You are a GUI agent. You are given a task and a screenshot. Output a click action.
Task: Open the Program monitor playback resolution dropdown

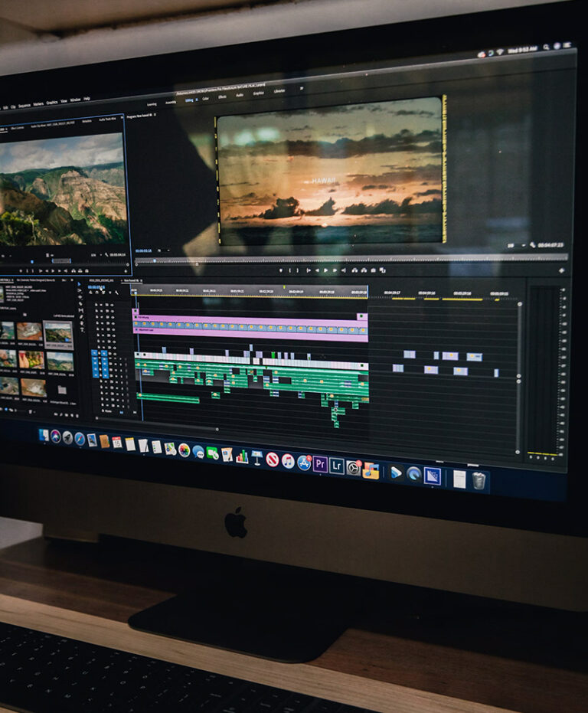point(511,245)
